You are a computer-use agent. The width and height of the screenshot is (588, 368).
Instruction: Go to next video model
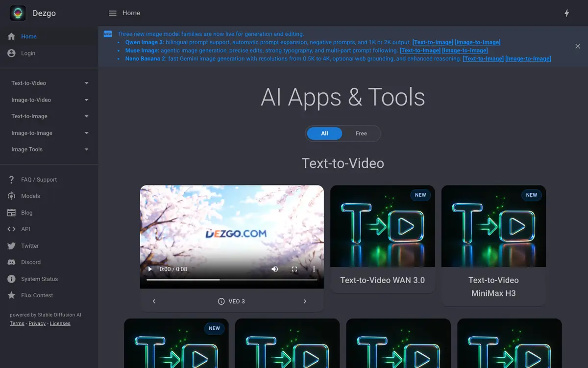click(305, 301)
